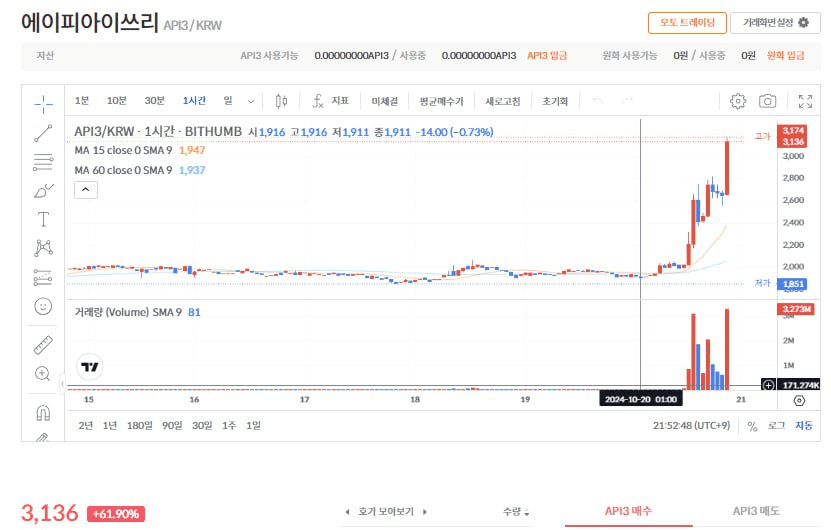Click MA 60 close indicator legend

tap(139, 171)
